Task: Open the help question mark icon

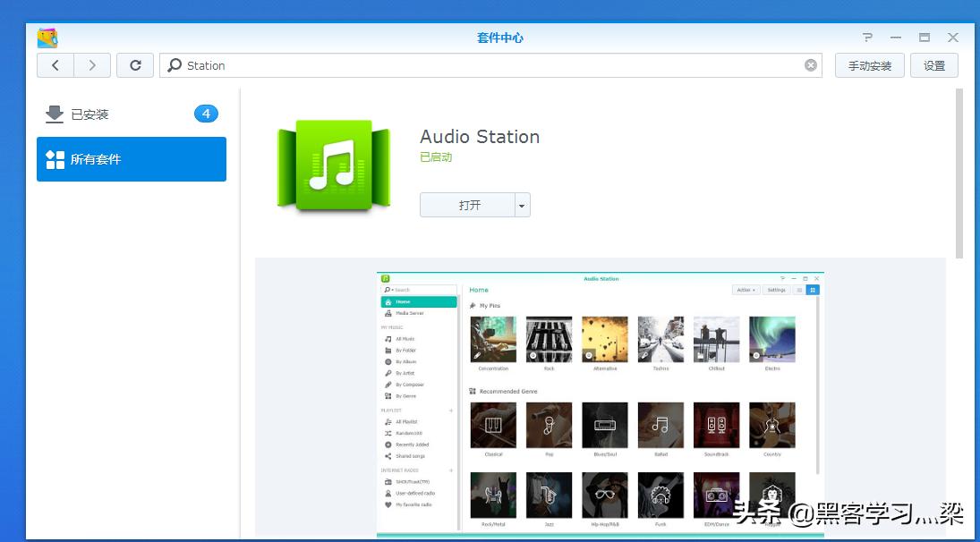Action: [867, 38]
